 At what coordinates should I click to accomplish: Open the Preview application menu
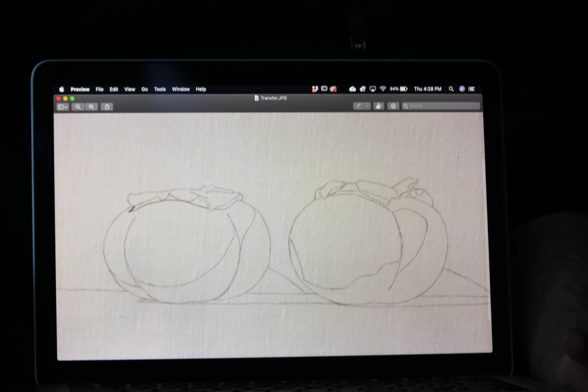80,89
